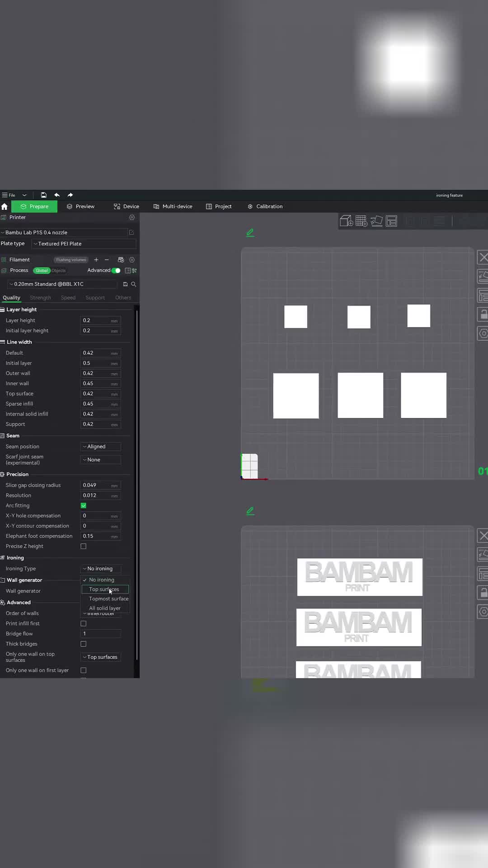The image size is (488, 868).
Task: Click the Arrange all objects toolbar icon
Action: pos(391,221)
